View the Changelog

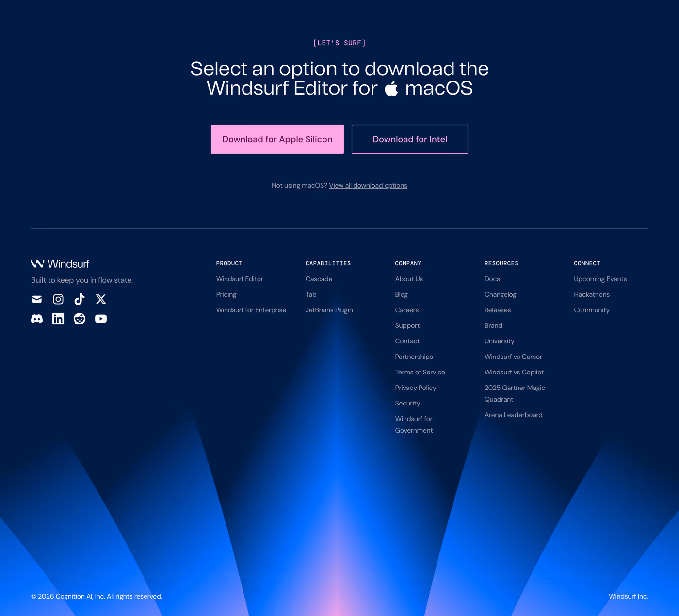pyautogui.click(x=501, y=294)
